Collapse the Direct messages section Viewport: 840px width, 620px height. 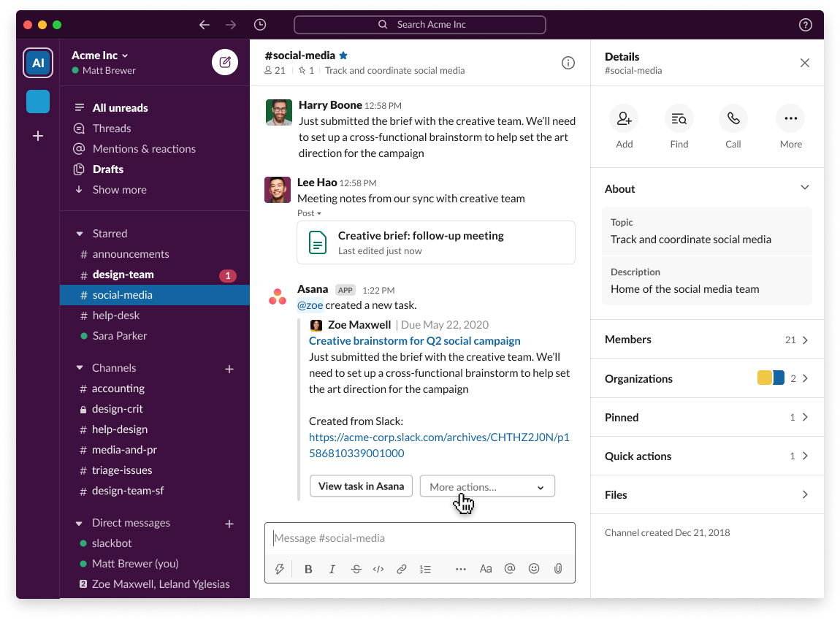tap(80, 523)
